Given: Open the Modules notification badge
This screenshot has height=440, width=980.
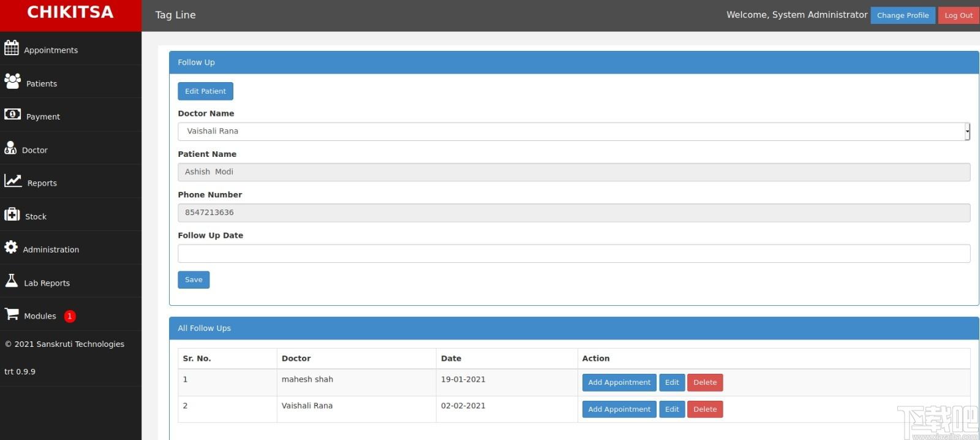Looking at the screenshot, I should tap(70, 316).
